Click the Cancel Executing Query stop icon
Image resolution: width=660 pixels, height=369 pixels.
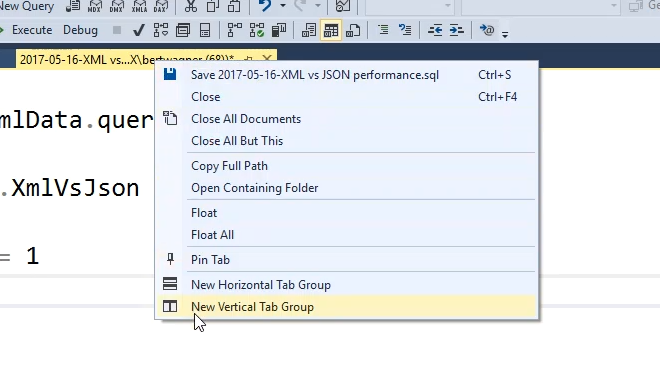[117, 30]
